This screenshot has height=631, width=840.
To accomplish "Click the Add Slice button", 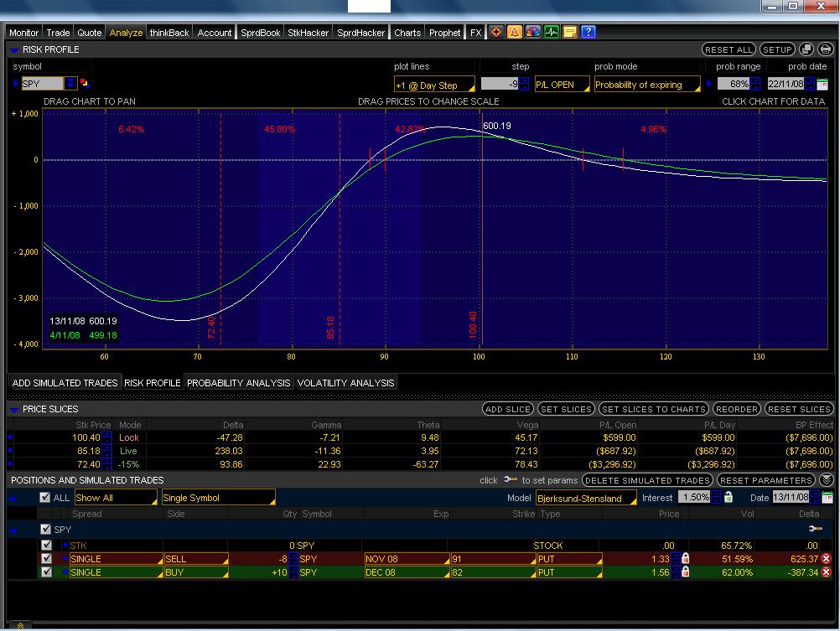I will (x=508, y=409).
